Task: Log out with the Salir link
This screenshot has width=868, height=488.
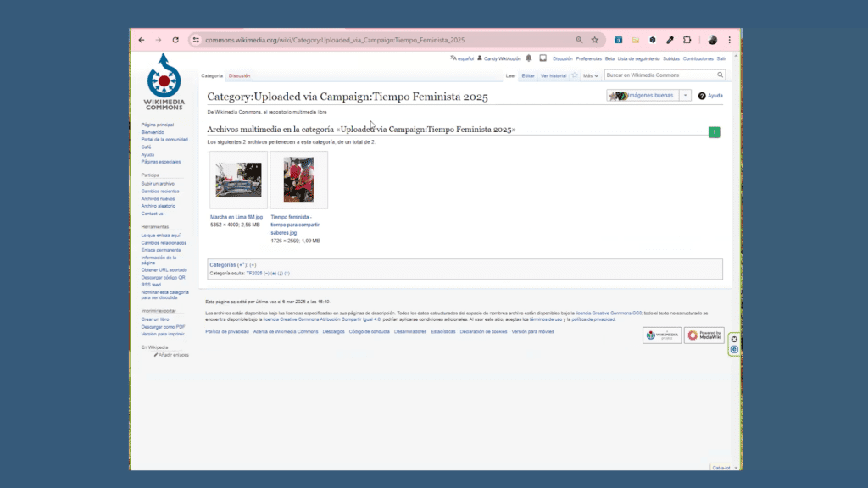Action: click(721, 58)
